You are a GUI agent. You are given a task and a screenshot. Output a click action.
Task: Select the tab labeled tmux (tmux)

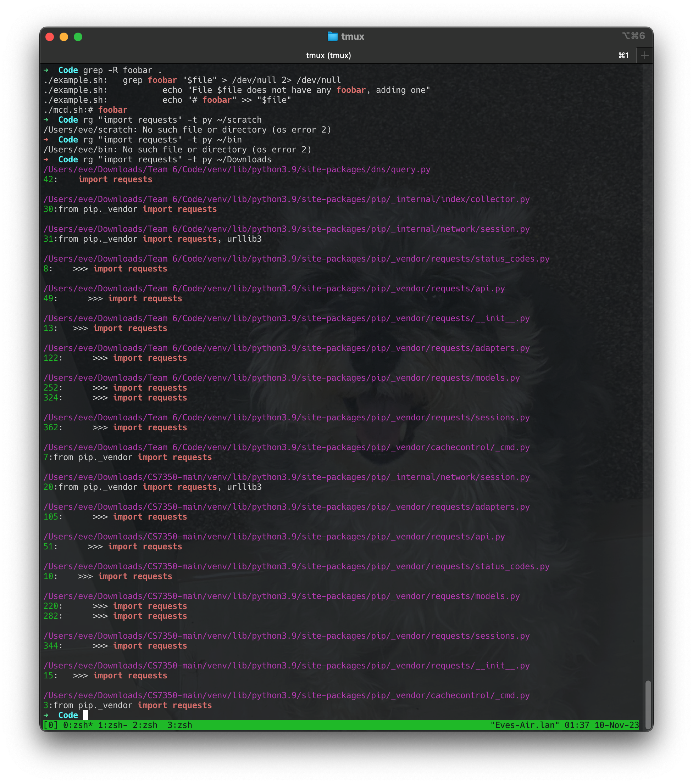tap(328, 55)
